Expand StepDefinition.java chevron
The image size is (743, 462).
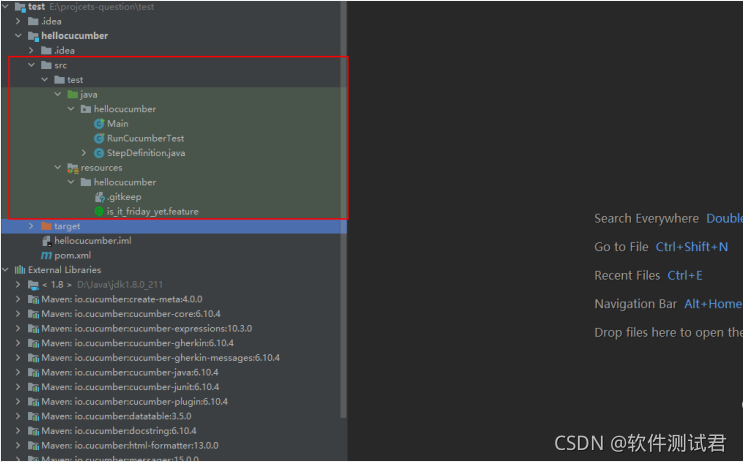click(x=84, y=153)
